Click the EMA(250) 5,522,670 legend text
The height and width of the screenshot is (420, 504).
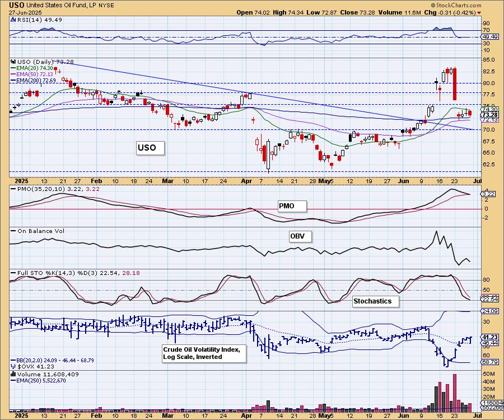pos(41,380)
